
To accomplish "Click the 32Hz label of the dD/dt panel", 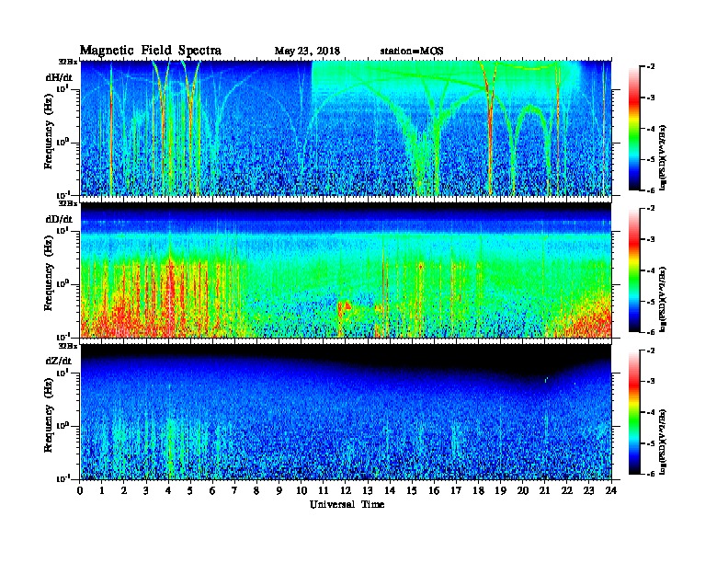I will tap(68, 203).
